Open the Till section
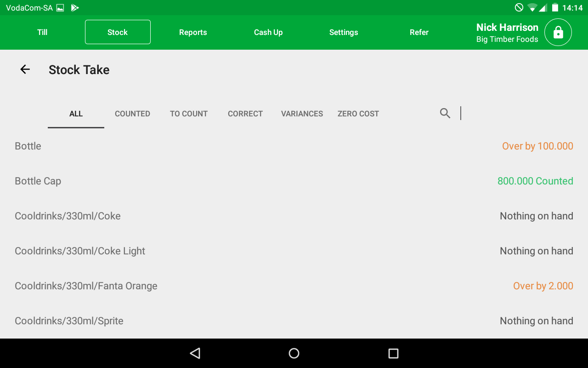 (42, 32)
